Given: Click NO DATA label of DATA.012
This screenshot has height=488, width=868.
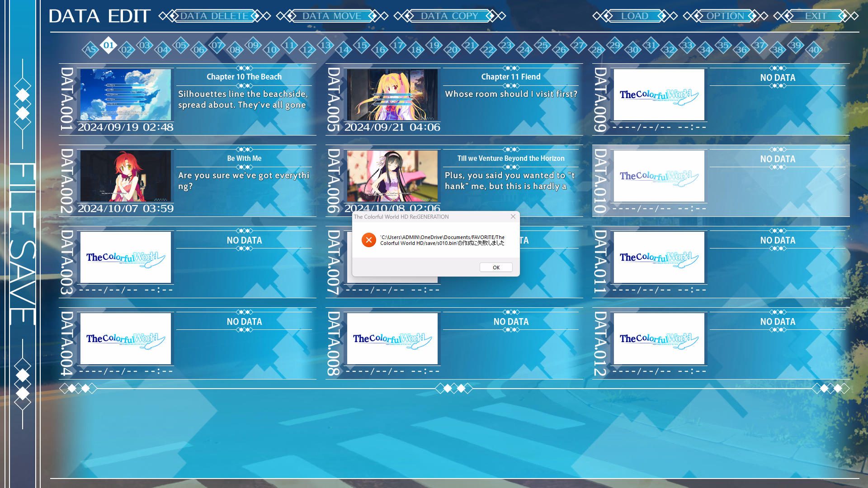Looking at the screenshot, I should tap(778, 322).
